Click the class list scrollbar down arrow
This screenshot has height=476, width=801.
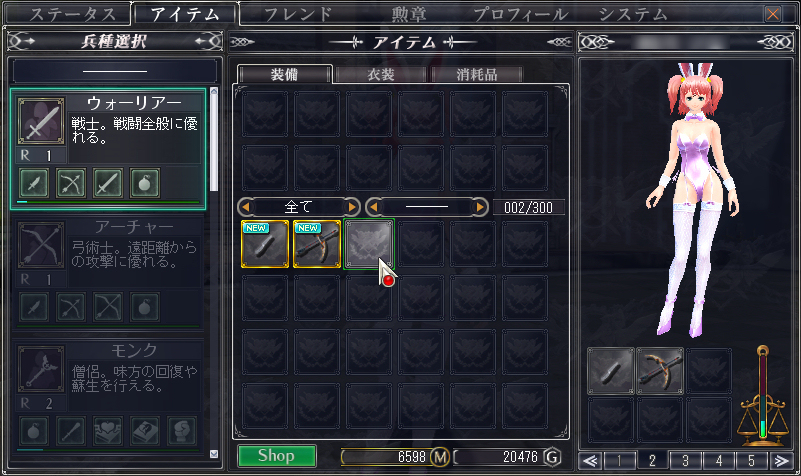tap(214, 454)
